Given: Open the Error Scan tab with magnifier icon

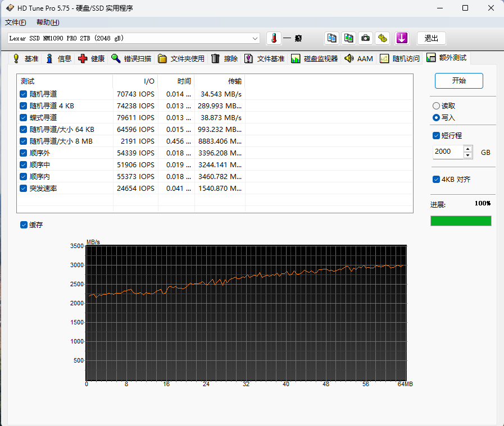Looking at the screenshot, I should pyautogui.click(x=131, y=58).
